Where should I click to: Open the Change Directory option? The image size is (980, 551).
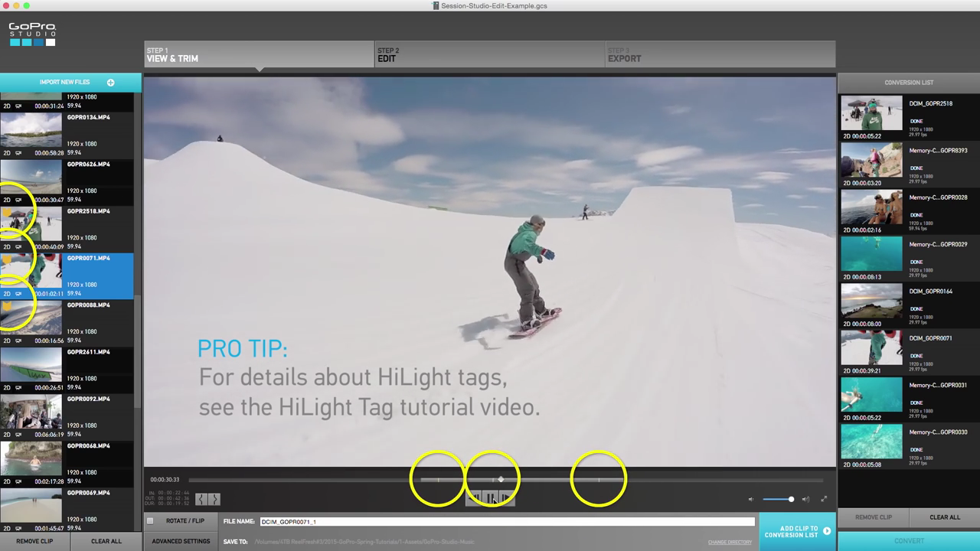point(730,542)
